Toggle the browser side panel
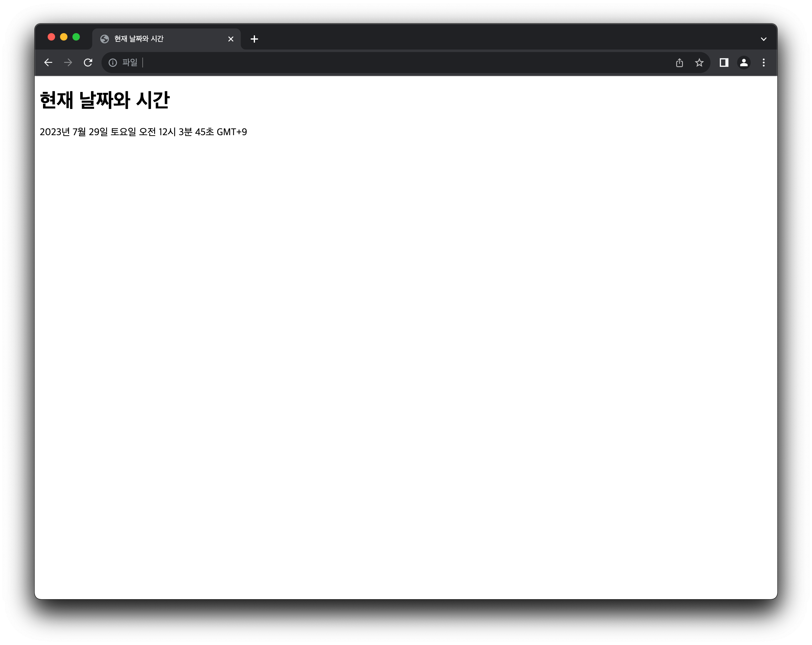Screen dimensions: 812x645 [x=723, y=63]
